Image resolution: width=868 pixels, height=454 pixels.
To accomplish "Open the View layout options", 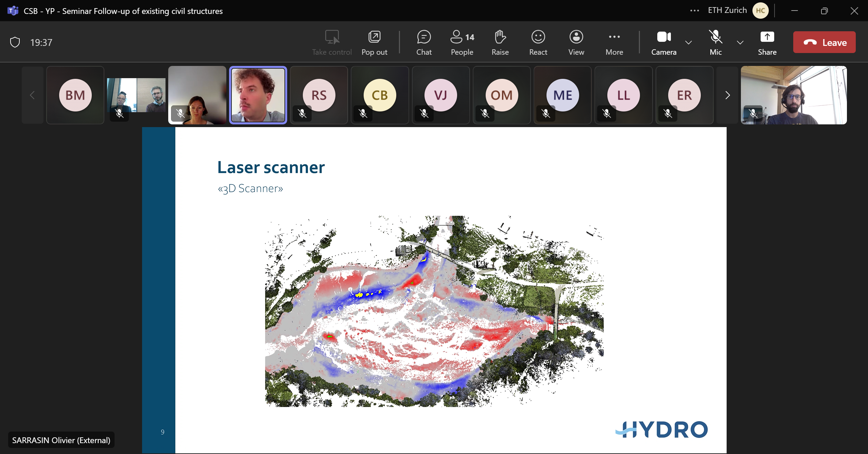I will tap(576, 42).
